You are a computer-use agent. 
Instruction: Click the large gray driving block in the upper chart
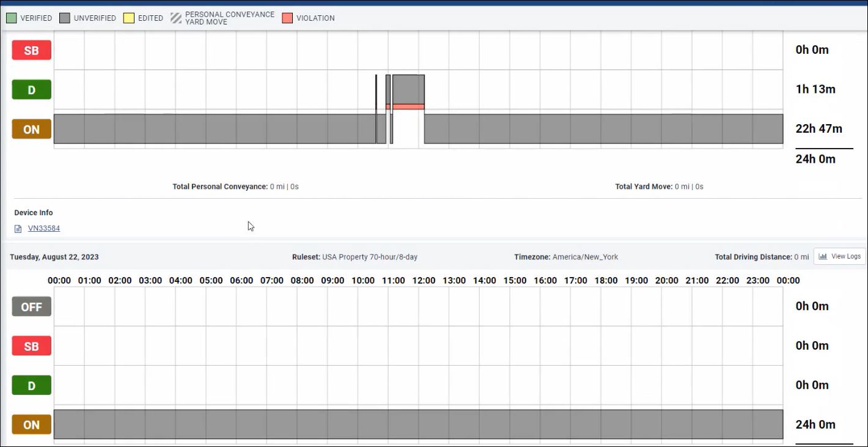point(408,89)
